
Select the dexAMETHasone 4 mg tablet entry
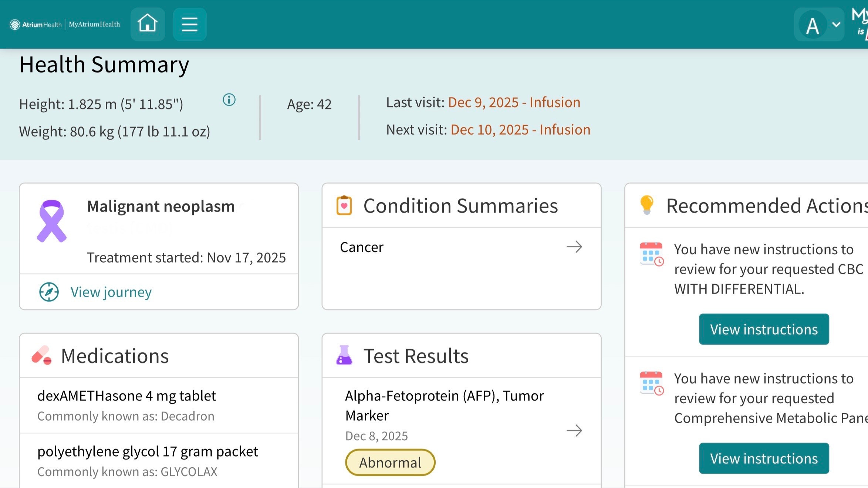(126, 396)
